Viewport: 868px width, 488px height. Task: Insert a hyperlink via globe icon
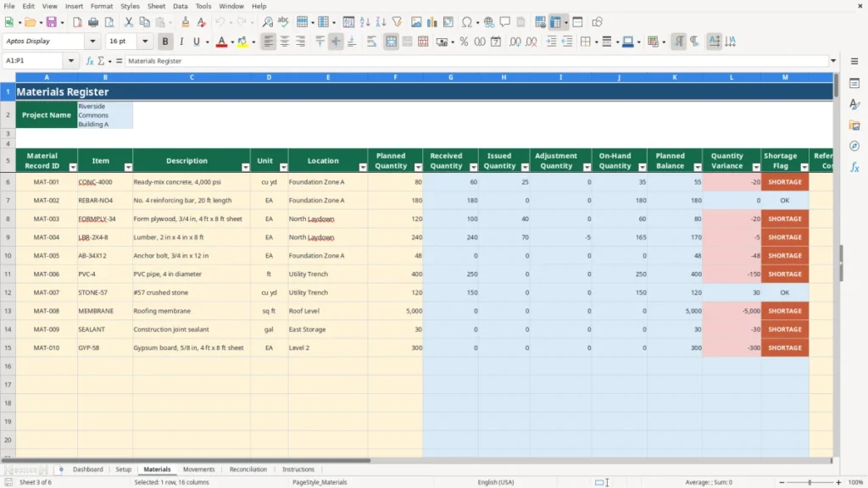tap(489, 22)
